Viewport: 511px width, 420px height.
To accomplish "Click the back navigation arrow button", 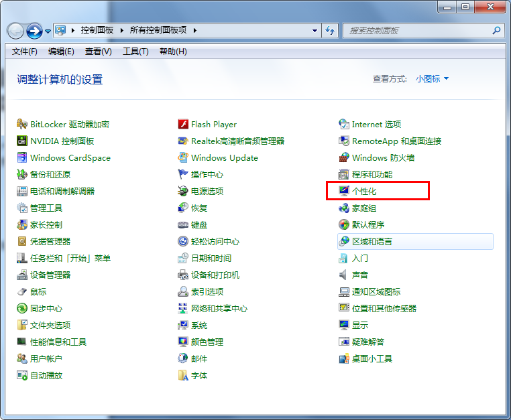I will coord(15,31).
